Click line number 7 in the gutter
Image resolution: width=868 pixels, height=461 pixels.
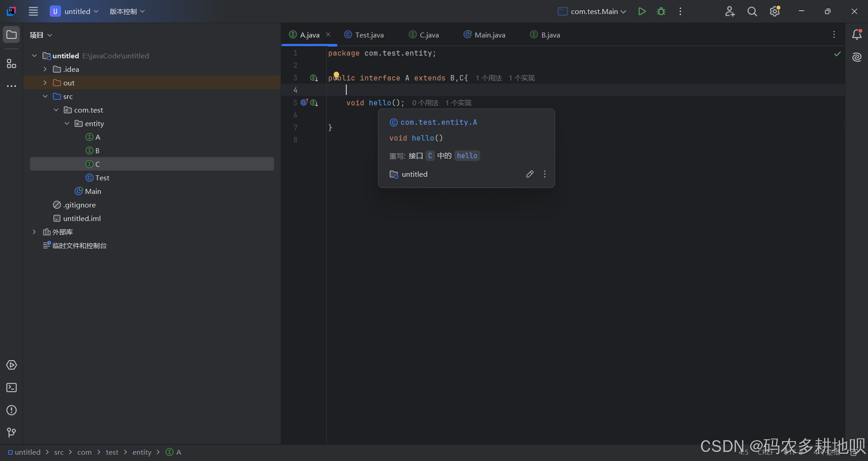(x=295, y=127)
